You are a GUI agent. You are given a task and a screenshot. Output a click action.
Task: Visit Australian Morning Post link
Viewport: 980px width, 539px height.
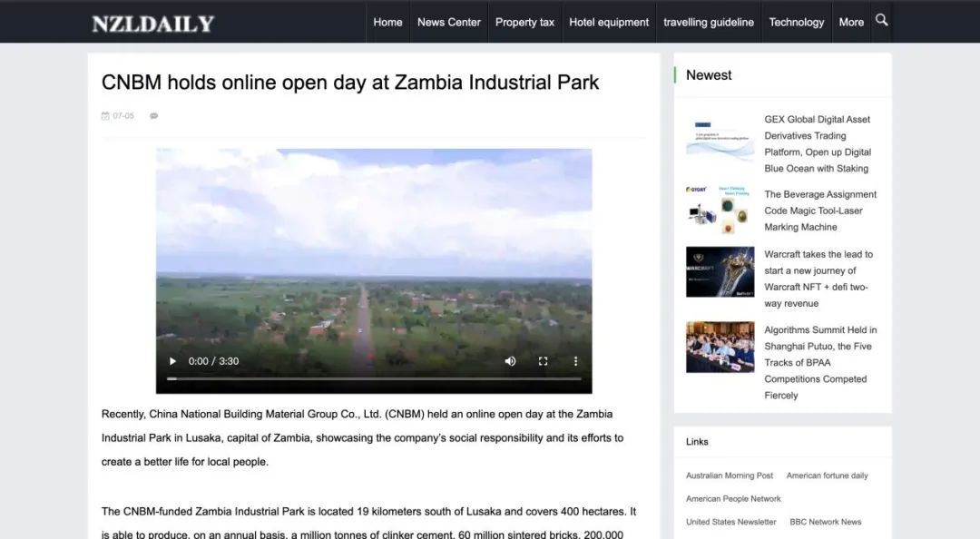pyautogui.click(x=730, y=475)
